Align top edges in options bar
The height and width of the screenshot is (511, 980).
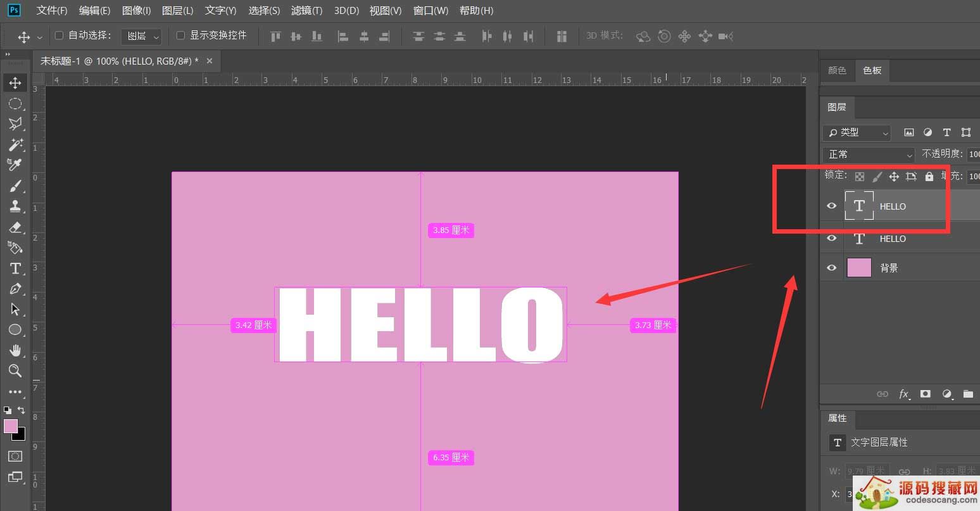[275, 36]
